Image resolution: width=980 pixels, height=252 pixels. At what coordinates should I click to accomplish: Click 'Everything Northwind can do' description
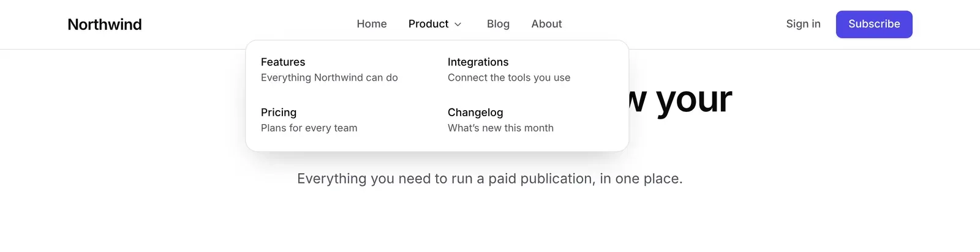coord(330,78)
